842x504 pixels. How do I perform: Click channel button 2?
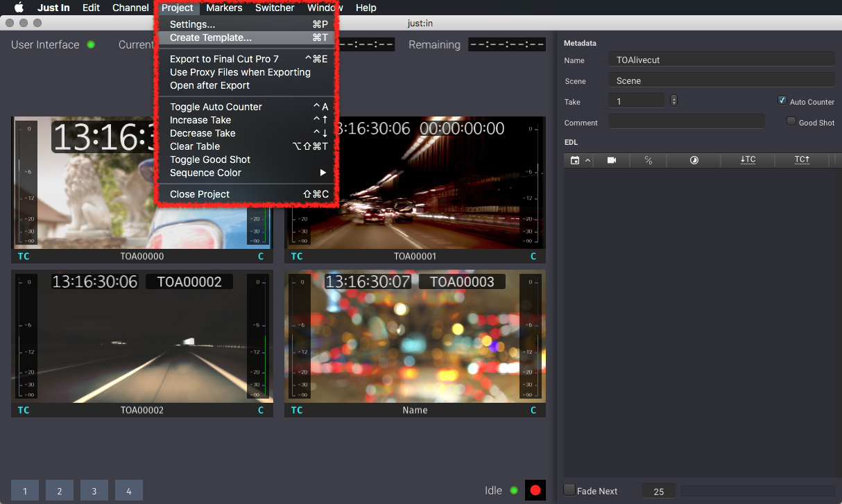coord(60,491)
